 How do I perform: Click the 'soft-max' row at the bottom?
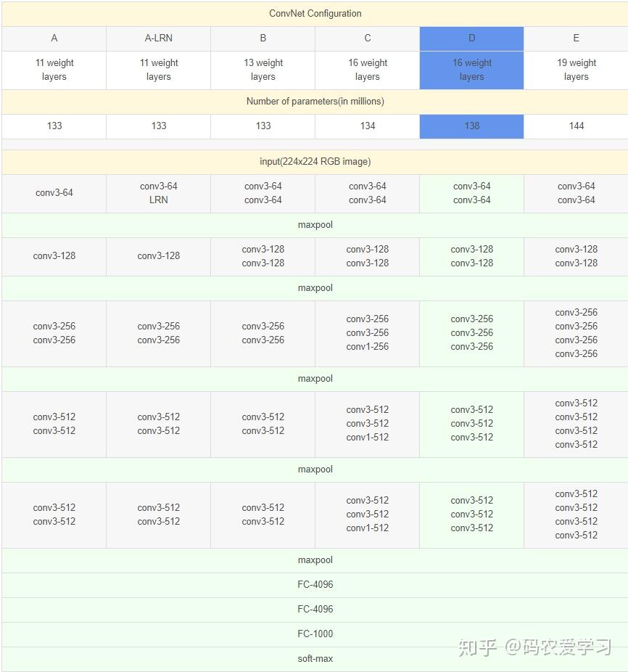tap(314, 658)
